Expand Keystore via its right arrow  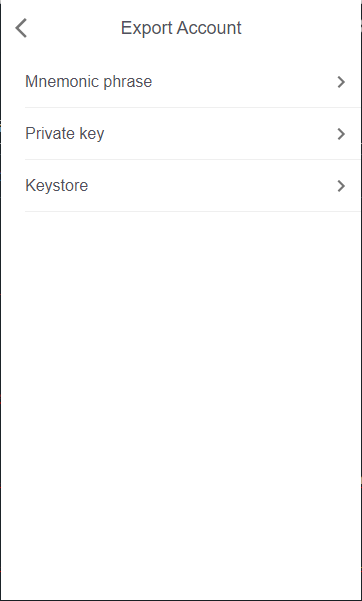coord(341,186)
